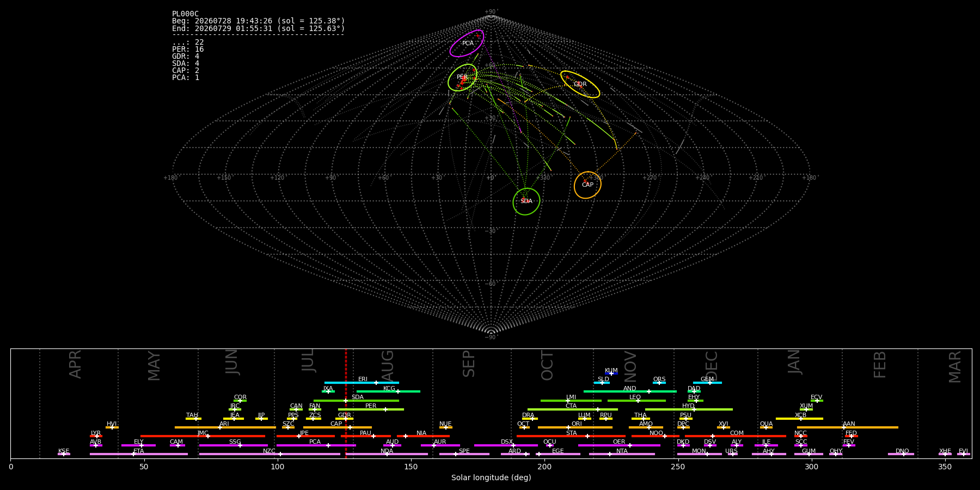980x490 pixels.
Task: Click the green SDA activity bar in the timeline
Action: coord(356,401)
